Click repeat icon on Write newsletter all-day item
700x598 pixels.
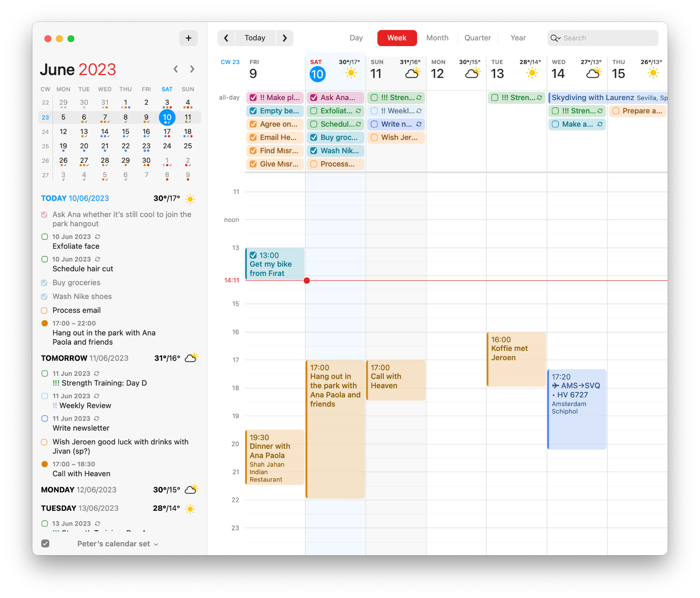pyautogui.click(x=419, y=124)
